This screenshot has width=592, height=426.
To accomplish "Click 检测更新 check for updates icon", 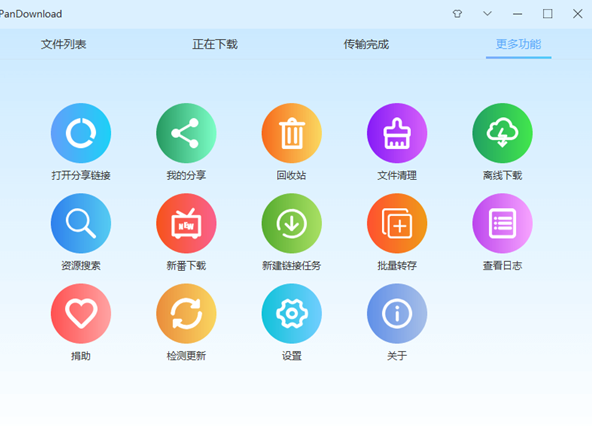I will [186, 313].
